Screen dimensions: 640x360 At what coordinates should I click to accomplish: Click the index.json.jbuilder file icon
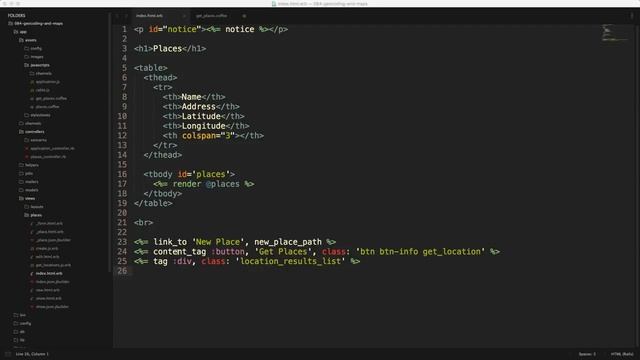click(32, 282)
